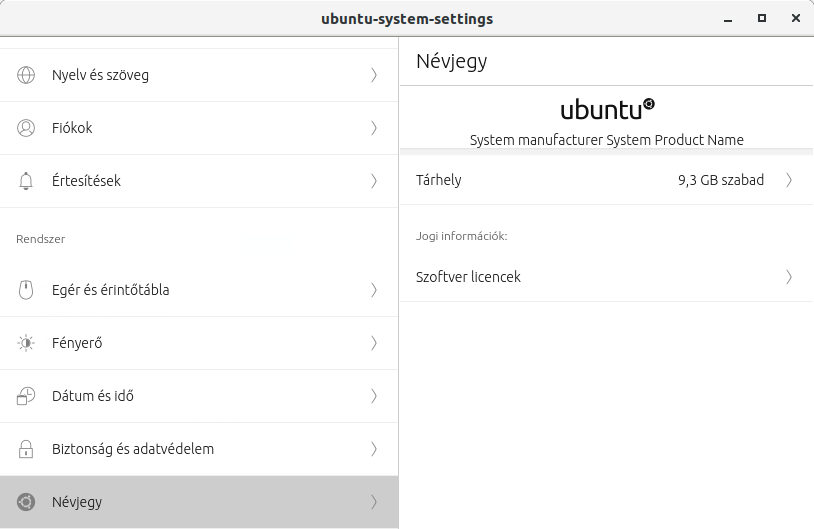
Task: Click the chevron on the Fényerő row
Action: pos(374,343)
